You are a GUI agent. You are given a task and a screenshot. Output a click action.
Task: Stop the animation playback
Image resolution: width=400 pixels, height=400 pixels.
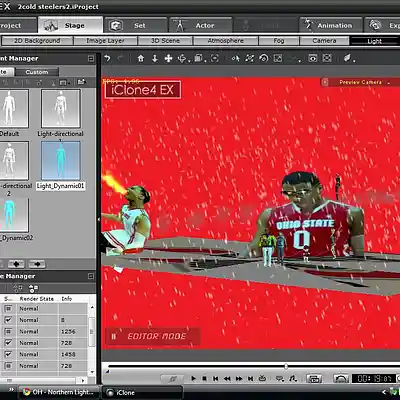pyautogui.click(x=205, y=378)
